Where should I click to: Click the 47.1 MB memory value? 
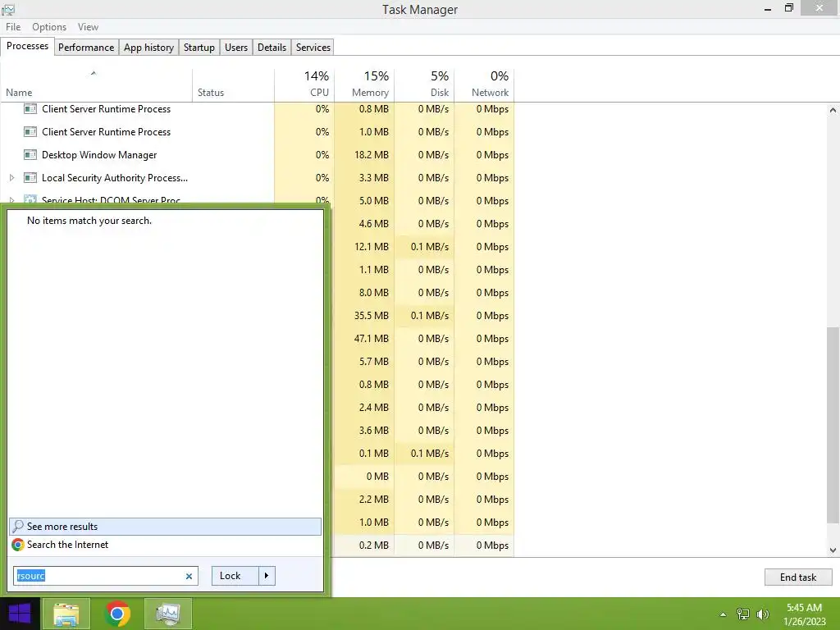click(372, 339)
